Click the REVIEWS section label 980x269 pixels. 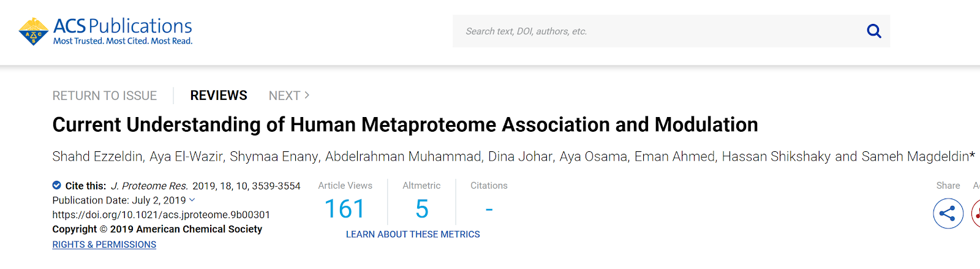(219, 96)
